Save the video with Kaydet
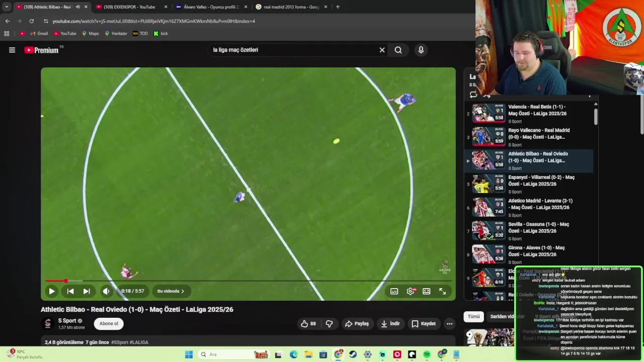This screenshot has height=362, width=644. point(424,324)
